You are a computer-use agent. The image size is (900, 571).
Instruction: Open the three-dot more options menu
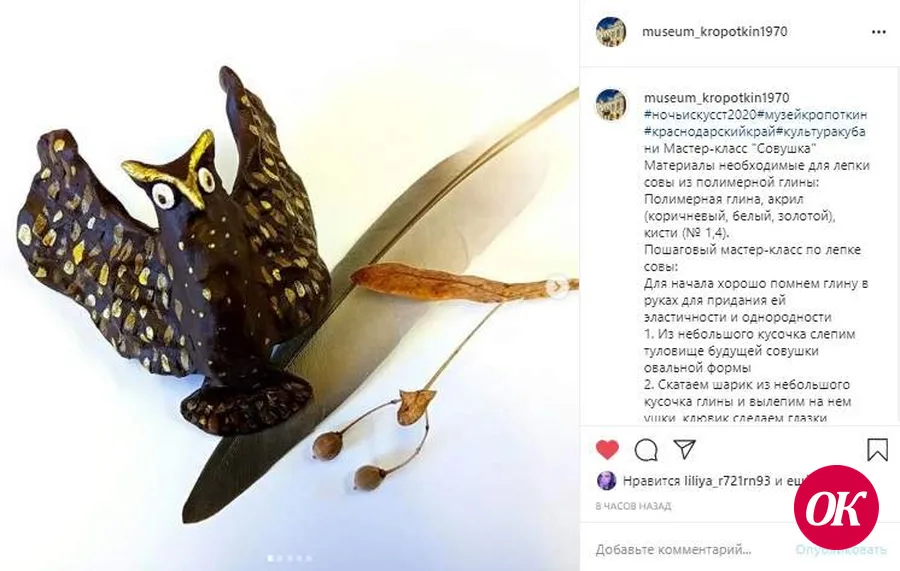[878, 32]
